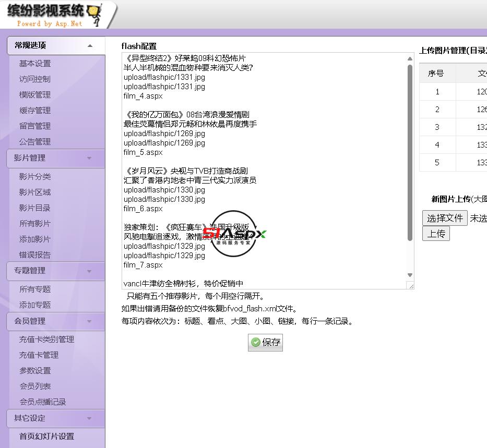Open 添加影片 page
This screenshot has height=448, width=487.
coord(35,239)
